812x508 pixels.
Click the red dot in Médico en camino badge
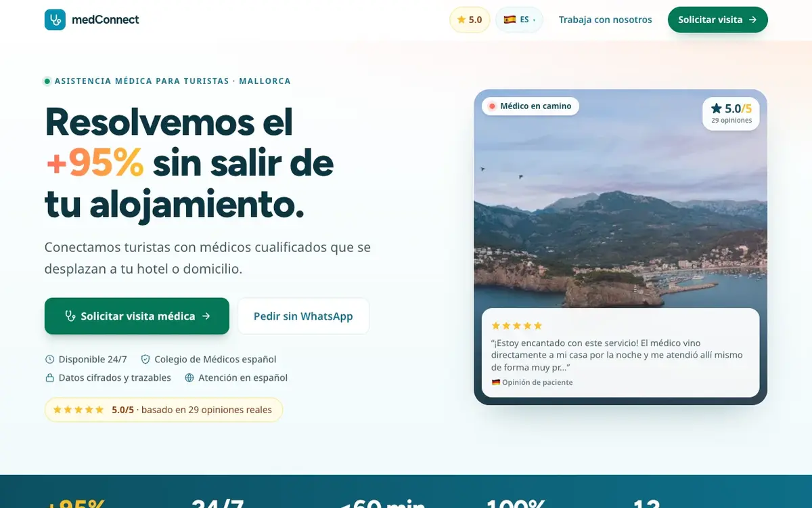point(492,106)
